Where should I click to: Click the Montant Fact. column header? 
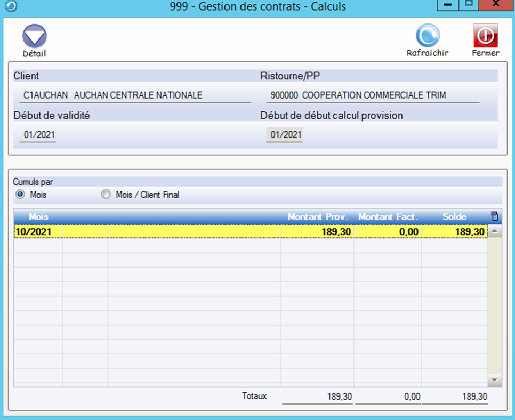(388, 217)
